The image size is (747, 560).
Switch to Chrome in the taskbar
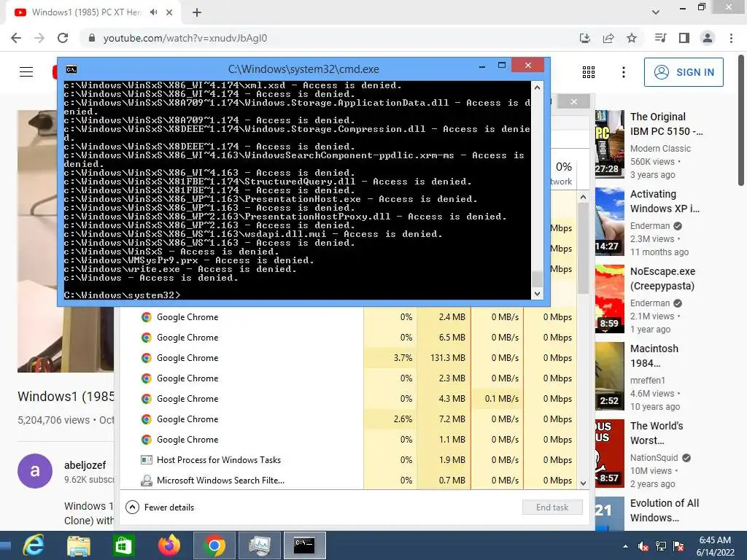(x=214, y=545)
